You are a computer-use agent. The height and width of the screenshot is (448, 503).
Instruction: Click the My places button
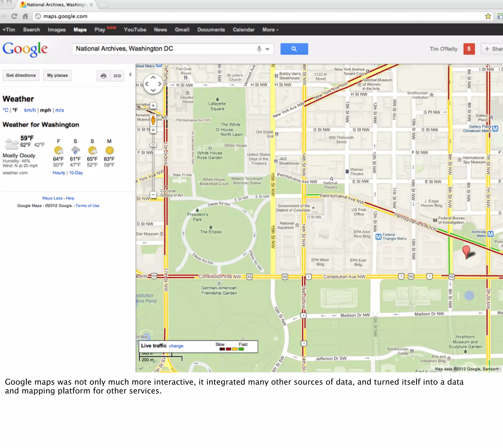[57, 75]
